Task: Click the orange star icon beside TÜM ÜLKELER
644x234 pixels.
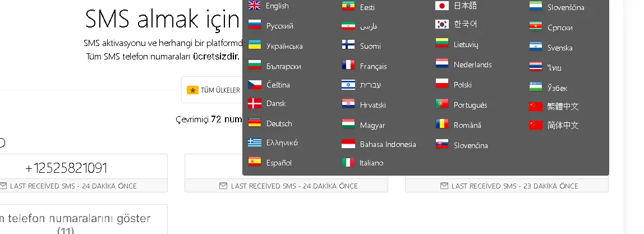Action: tap(192, 90)
